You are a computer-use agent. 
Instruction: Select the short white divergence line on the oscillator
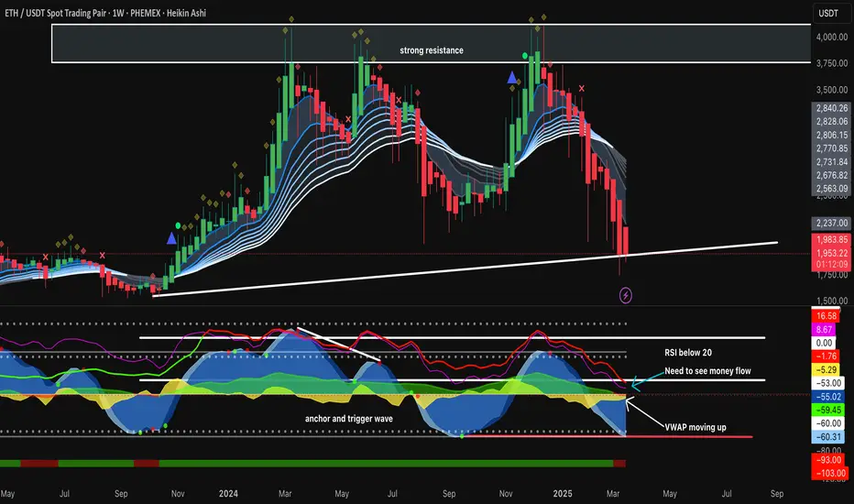pyautogui.click(x=338, y=345)
